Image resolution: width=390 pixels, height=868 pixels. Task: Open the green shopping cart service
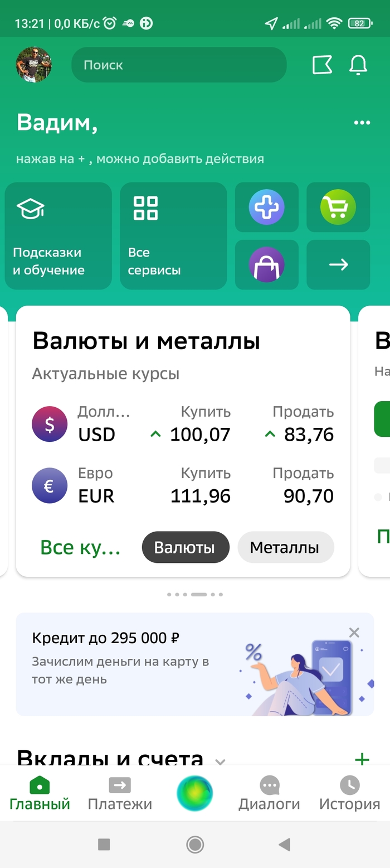coord(338,207)
